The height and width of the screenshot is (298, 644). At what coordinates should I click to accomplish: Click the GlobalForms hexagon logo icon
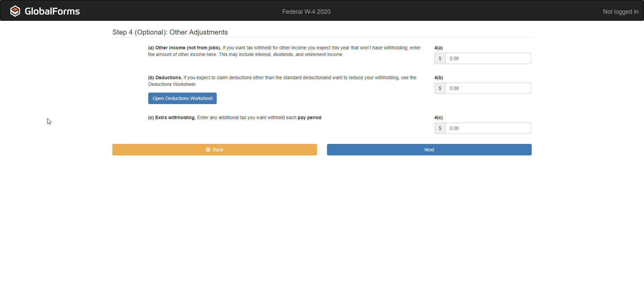15,11
